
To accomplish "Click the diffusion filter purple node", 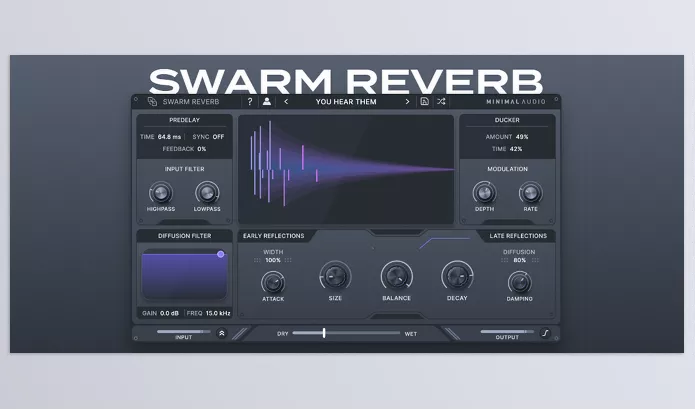I will 220,254.
